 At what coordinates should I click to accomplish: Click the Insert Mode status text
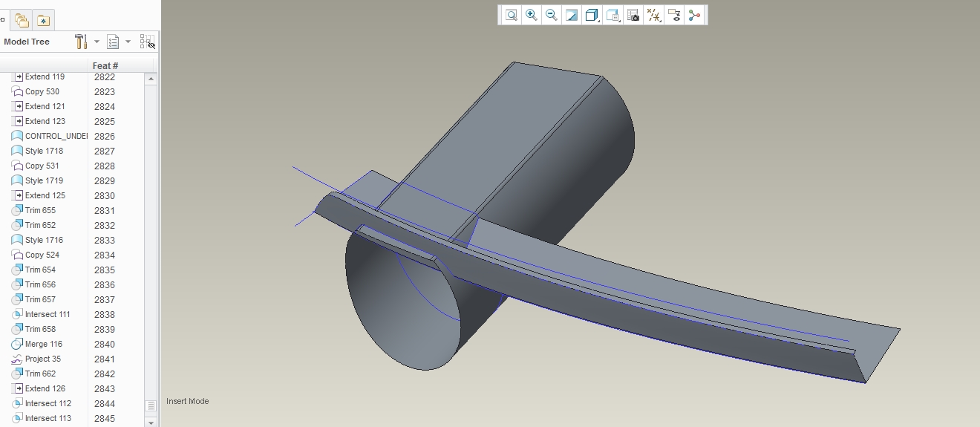(187, 401)
